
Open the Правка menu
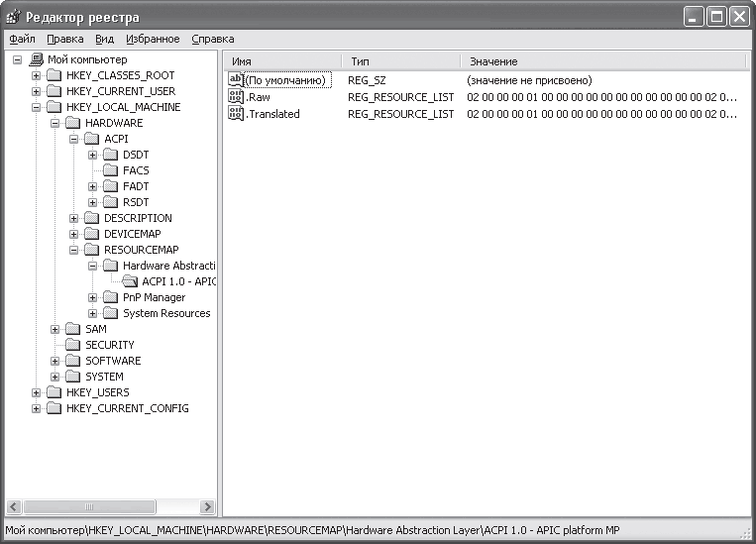[x=65, y=39]
